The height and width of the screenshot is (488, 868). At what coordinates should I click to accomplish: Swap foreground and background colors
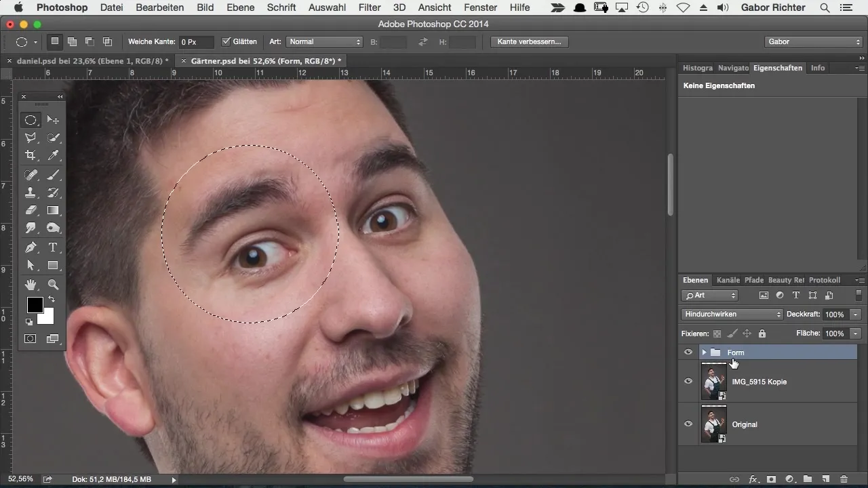(x=51, y=299)
